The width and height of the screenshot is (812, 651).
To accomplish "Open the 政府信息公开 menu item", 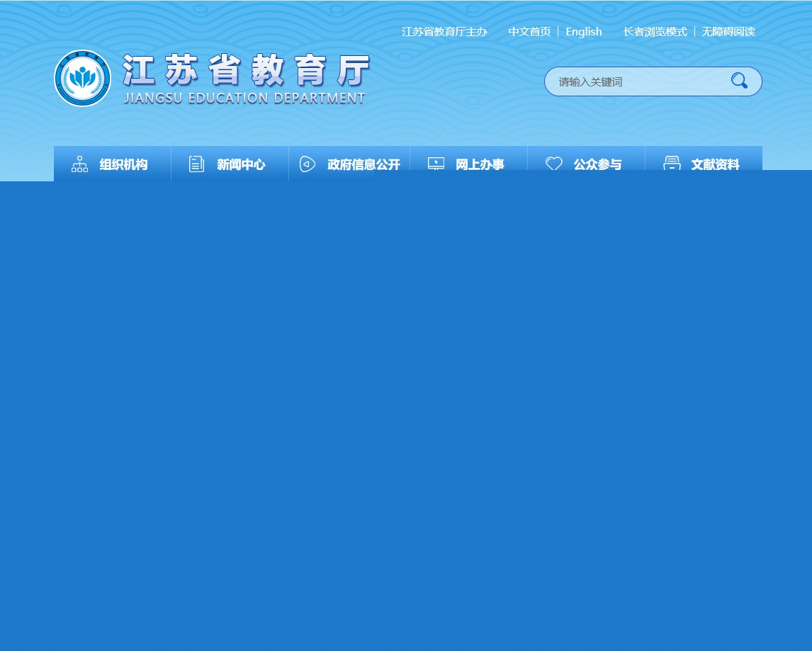I will 363,165.
